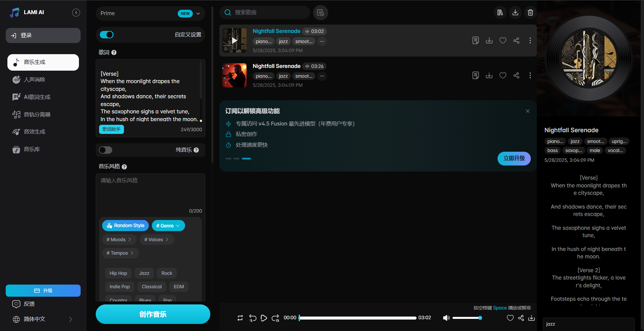Image resolution: width=644 pixels, height=331 pixels.
Task: Open 人声消除 in the sidebar
Action: (x=43, y=80)
